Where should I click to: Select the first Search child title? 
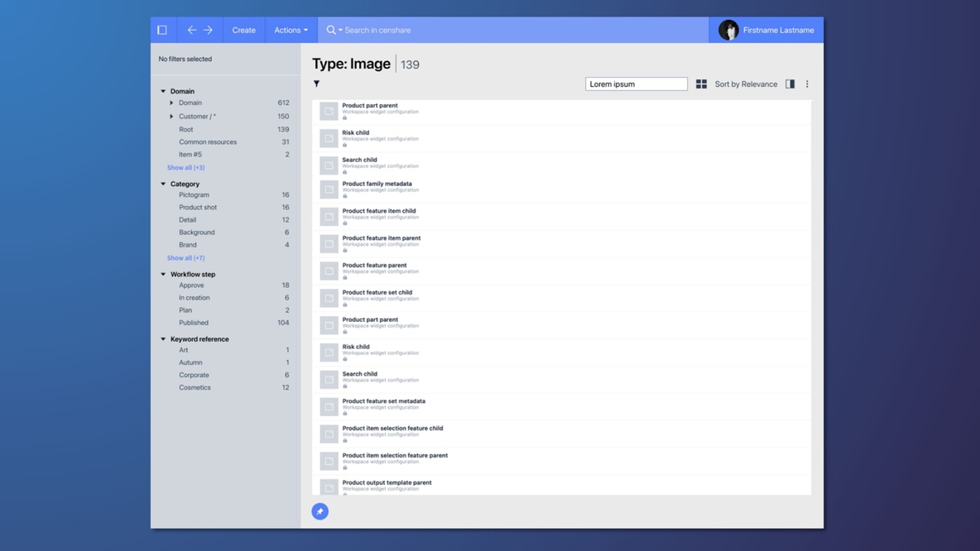[359, 160]
